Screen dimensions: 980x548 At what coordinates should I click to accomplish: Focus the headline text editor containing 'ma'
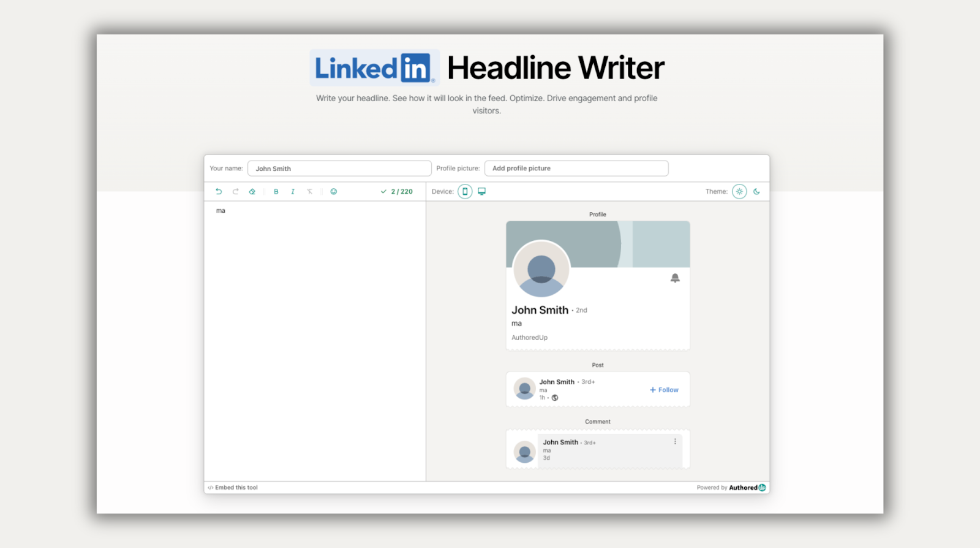[315, 341]
